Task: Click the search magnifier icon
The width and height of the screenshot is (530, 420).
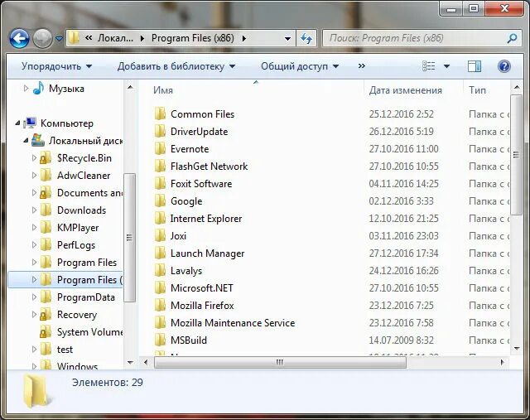Action: point(512,38)
